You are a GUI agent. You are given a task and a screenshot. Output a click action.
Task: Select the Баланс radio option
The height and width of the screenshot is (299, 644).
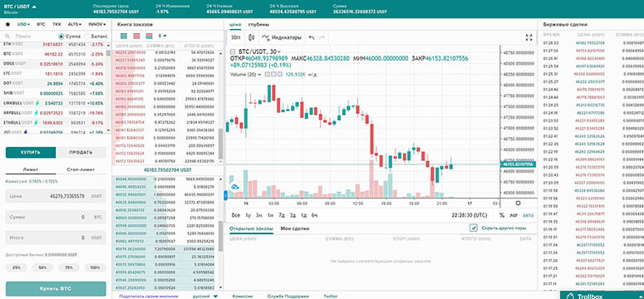(x=96, y=37)
